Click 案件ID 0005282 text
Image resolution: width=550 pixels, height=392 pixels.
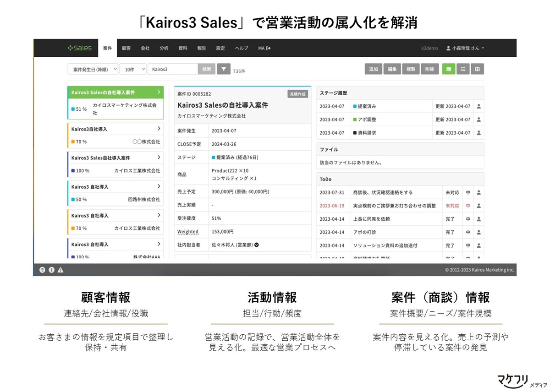tap(194, 94)
